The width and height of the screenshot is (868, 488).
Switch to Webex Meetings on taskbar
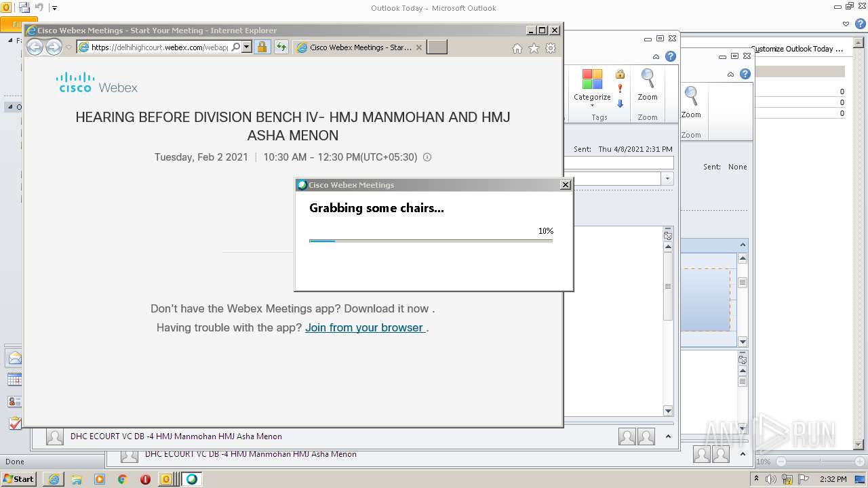click(192, 479)
